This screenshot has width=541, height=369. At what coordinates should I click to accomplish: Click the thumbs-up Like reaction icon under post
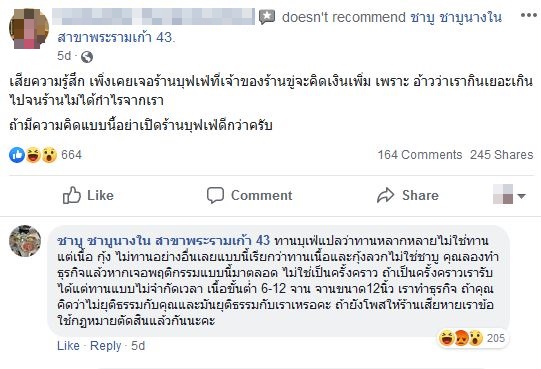coord(17,155)
